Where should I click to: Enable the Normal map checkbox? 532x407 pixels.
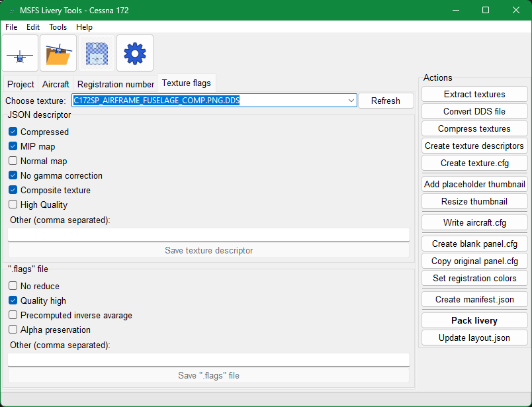(x=13, y=161)
